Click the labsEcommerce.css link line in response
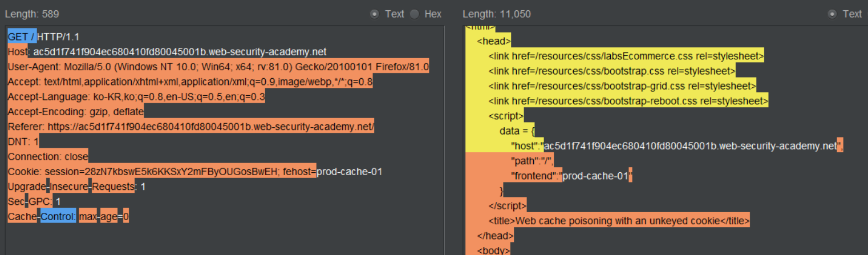Image resolution: width=868 pixels, height=255 pixels. 626,56
